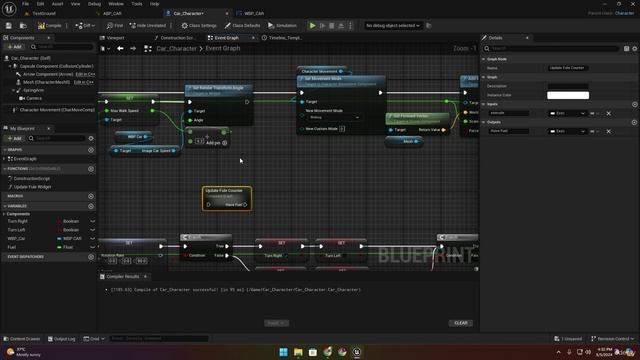Toggle Turn Right variable visibility eye
640x360 pixels.
[x=93, y=221]
